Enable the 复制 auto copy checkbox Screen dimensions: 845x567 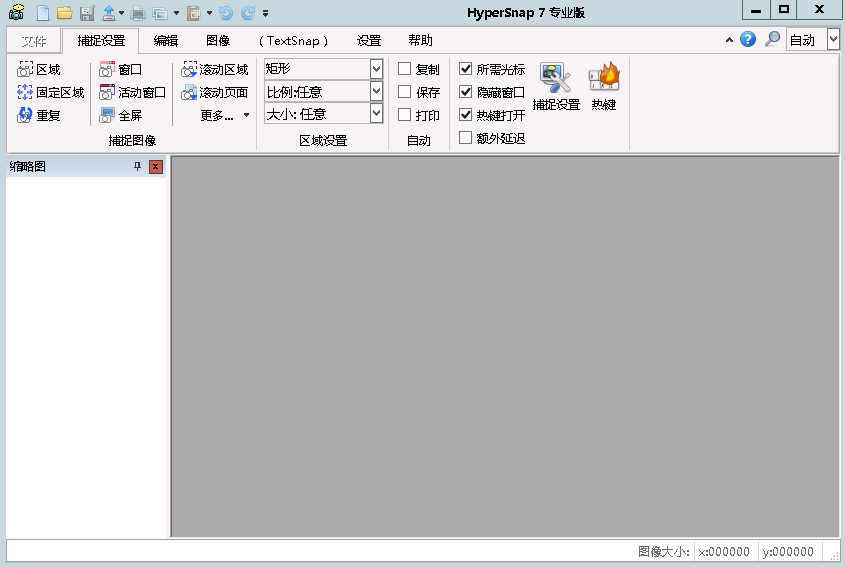pos(405,69)
